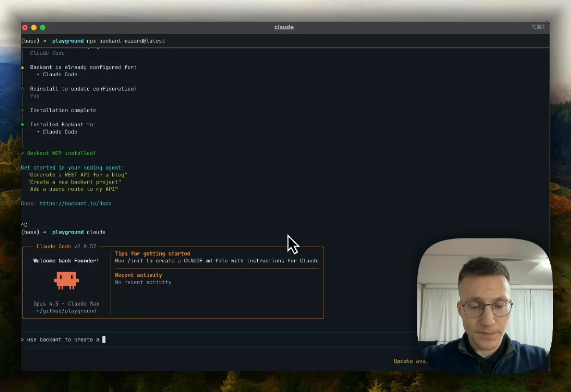
Task: Click the red close window button
Action: pyautogui.click(x=25, y=27)
